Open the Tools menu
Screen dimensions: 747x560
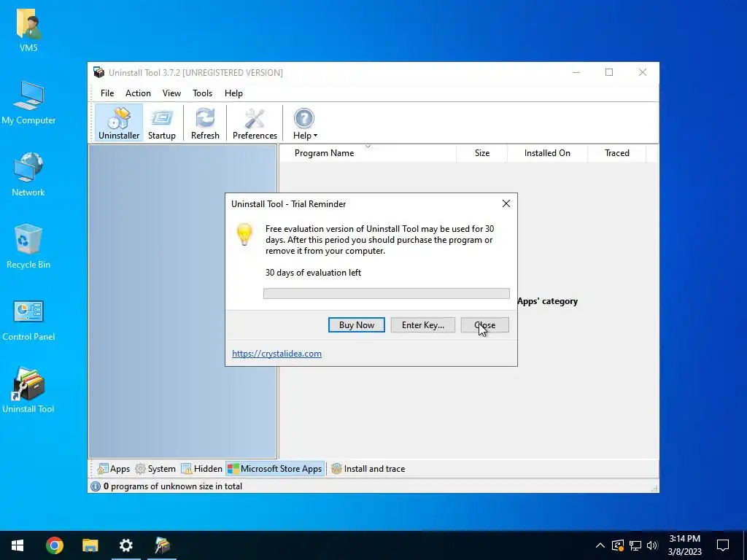point(203,93)
